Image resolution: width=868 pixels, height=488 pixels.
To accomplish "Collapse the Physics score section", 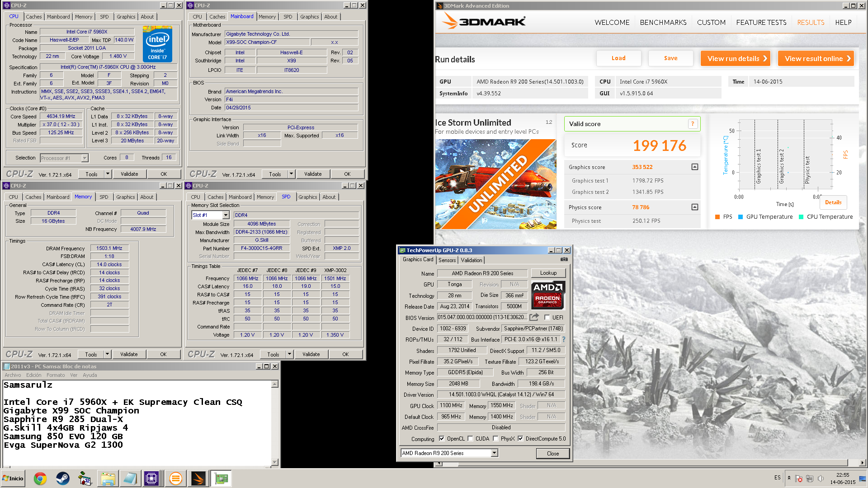I will click(695, 207).
